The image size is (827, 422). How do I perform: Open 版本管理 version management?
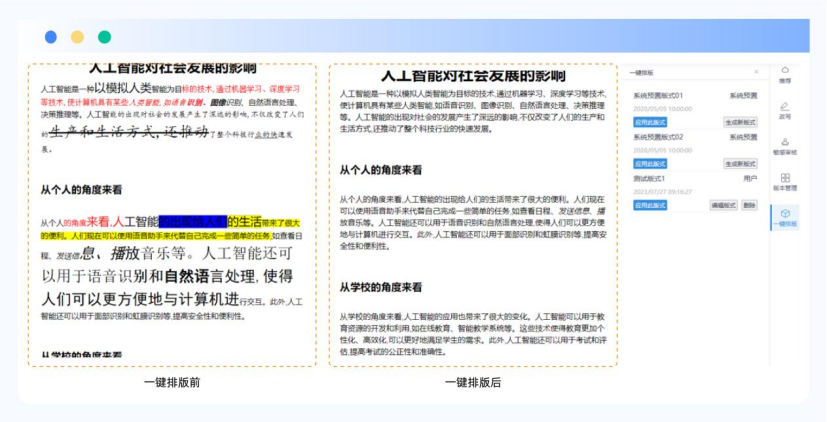pyautogui.click(x=785, y=181)
